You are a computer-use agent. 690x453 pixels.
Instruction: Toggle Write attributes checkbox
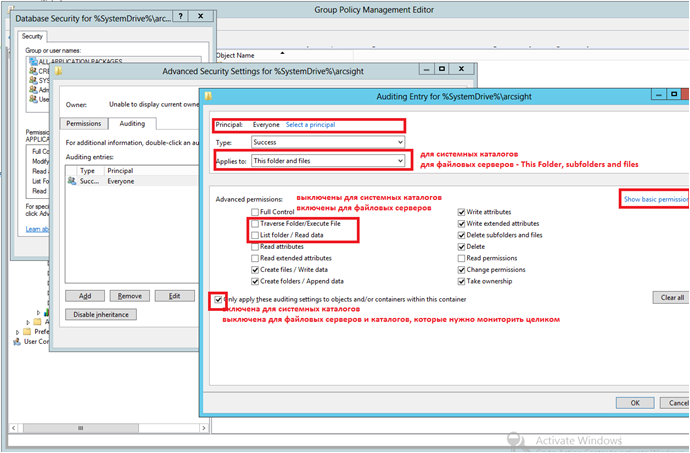(461, 212)
